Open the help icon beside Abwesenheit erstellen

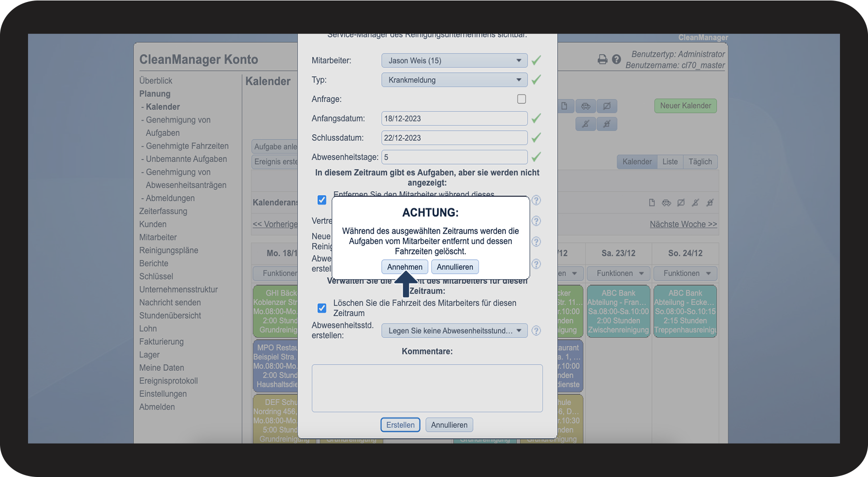click(x=536, y=264)
